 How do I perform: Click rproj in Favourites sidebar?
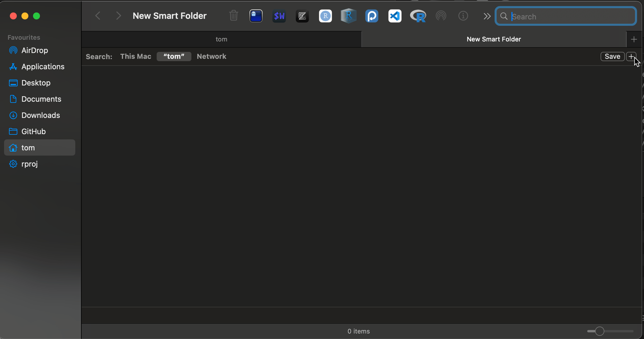point(29,163)
